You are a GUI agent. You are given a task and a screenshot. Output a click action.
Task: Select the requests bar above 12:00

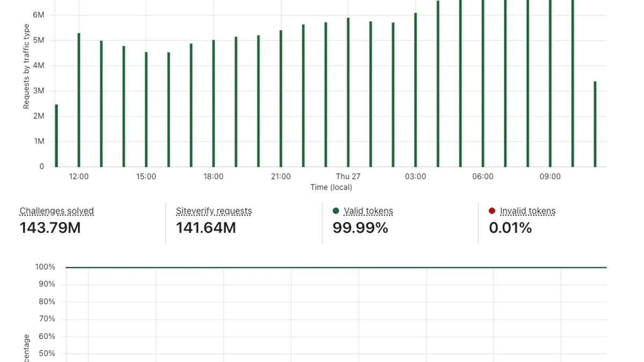tap(79, 100)
